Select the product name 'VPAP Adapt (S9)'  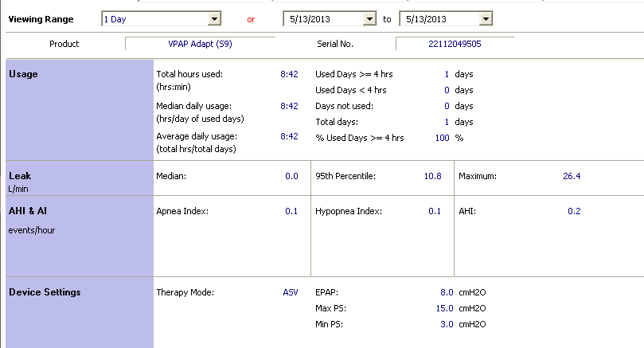click(200, 44)
